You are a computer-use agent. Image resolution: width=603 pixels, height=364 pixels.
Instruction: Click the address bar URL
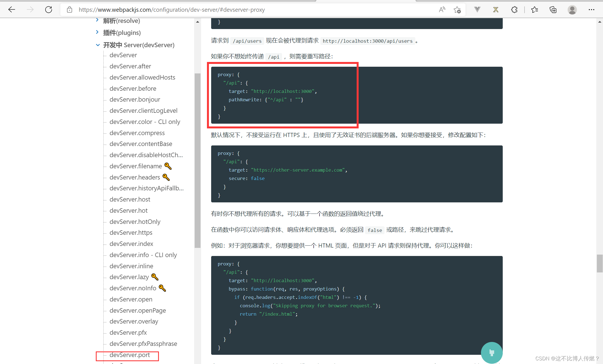[x=171, y=10]
